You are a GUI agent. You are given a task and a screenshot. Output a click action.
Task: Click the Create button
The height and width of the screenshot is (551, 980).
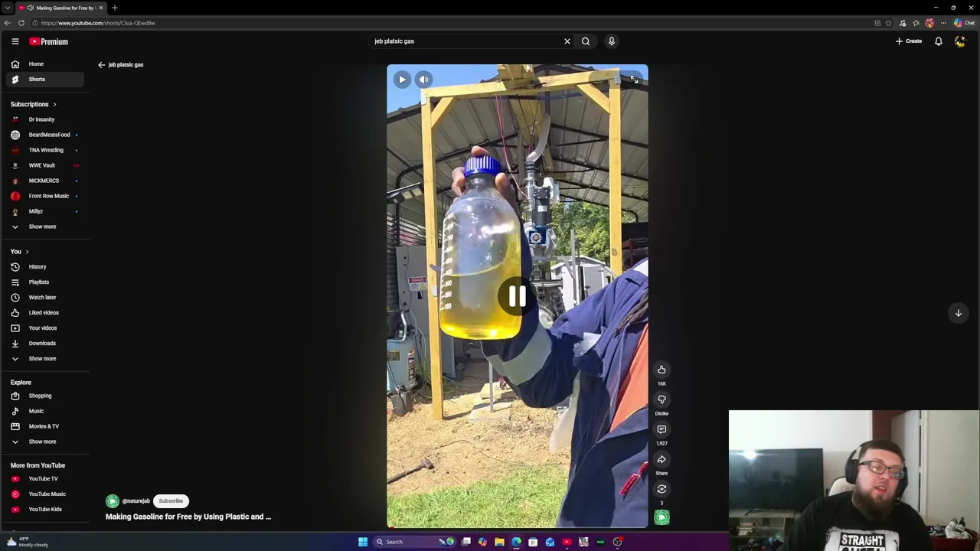[x=909, y=41]
